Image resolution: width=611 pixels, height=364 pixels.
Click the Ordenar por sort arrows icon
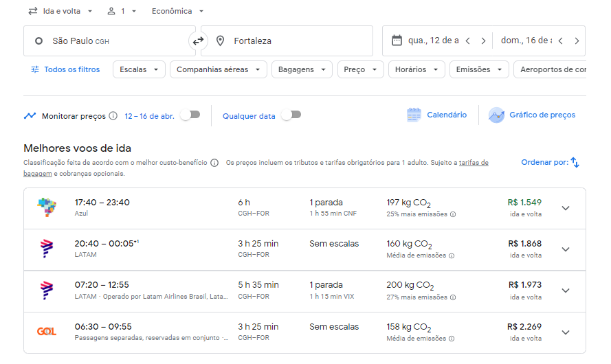(575, 163)
